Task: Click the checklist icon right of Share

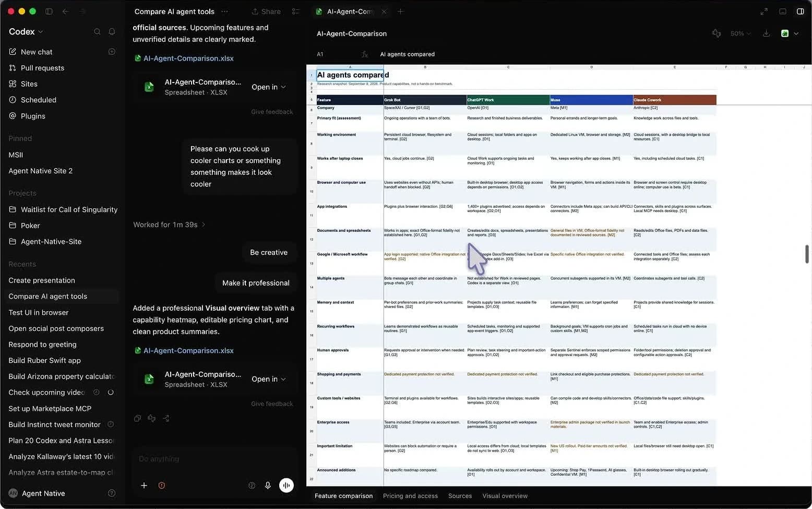Action: [x=296, y=11]
